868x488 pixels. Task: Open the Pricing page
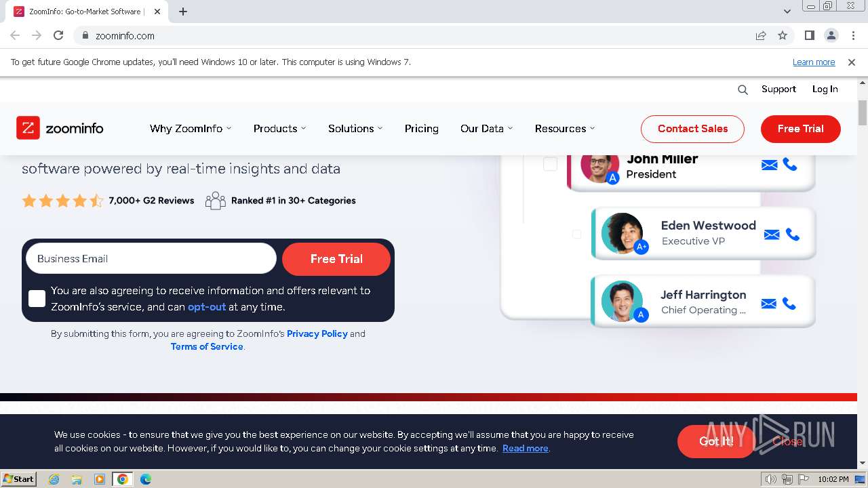tap(421, 129)
